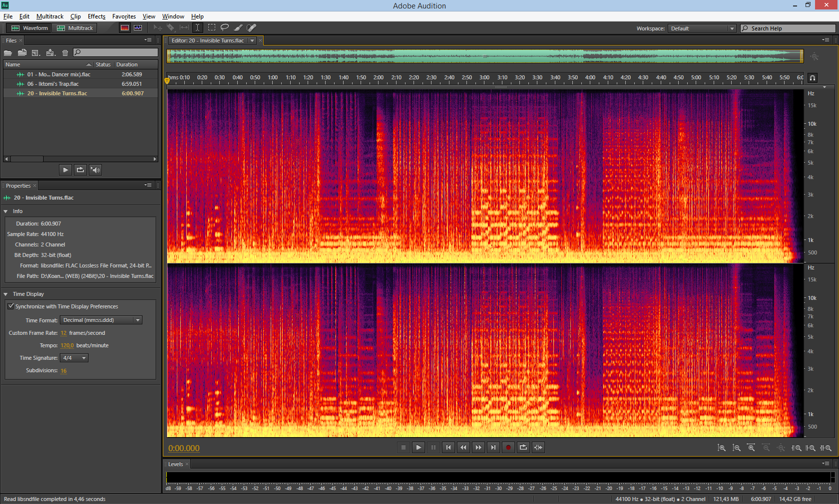This screenshot has width=839, height=504.
Task: Select 20 - Invisible Turns.flac file
Action: coord(80,93)
